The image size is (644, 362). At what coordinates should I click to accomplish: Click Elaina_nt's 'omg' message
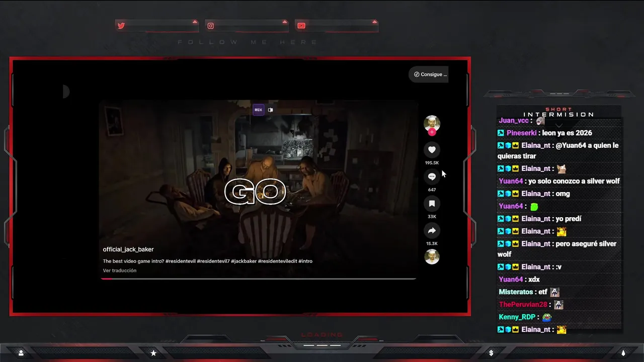point(563,194)
